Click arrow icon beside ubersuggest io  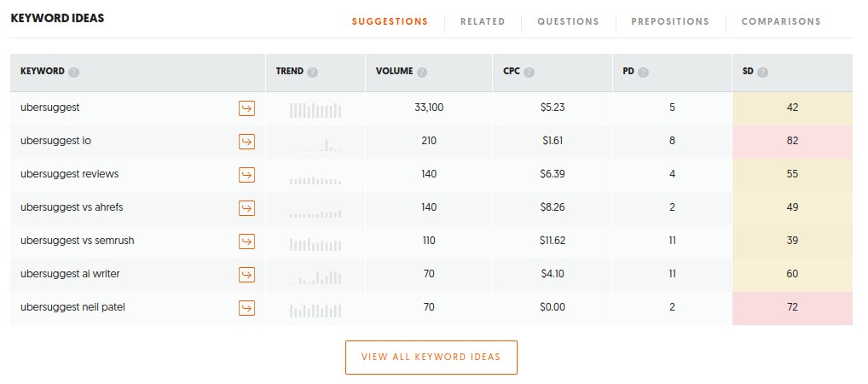coord(246,142)
